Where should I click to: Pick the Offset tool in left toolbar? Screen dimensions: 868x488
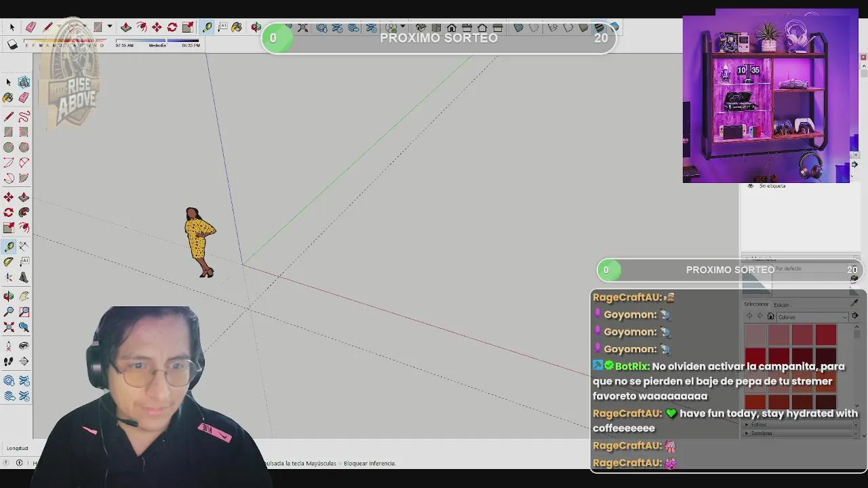pyautogui.click(x=24, y=228)
